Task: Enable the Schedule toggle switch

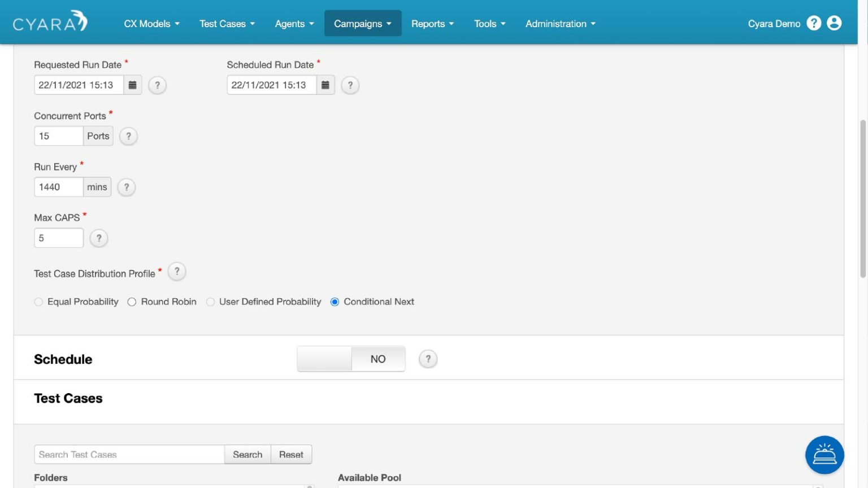Action: (x=324, y=359)
